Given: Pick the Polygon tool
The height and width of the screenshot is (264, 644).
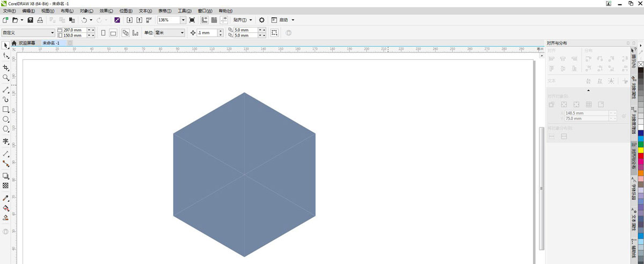Looking at the screenshot, I should click(5, 129).
